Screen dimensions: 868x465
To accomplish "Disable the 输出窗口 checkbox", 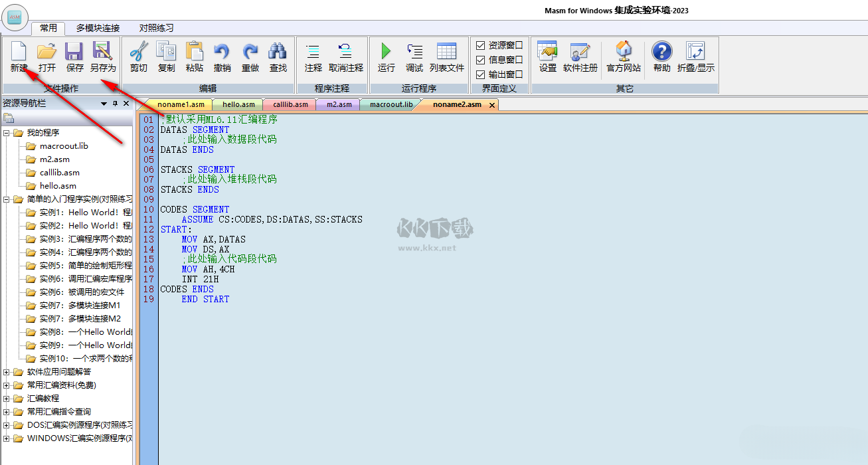I will 481,74.
